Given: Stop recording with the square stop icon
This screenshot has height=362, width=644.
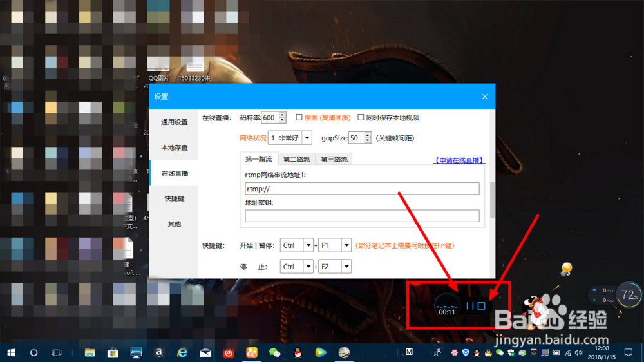Looking at the screenshot, I should pos(481,306).
